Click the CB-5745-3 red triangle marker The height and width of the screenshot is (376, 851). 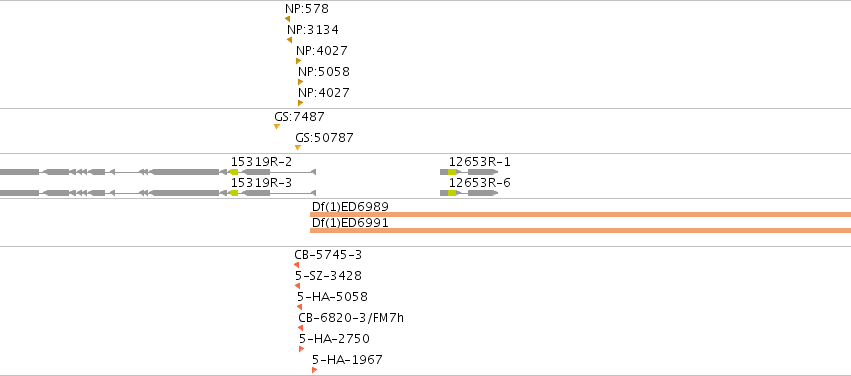point(297,265)
